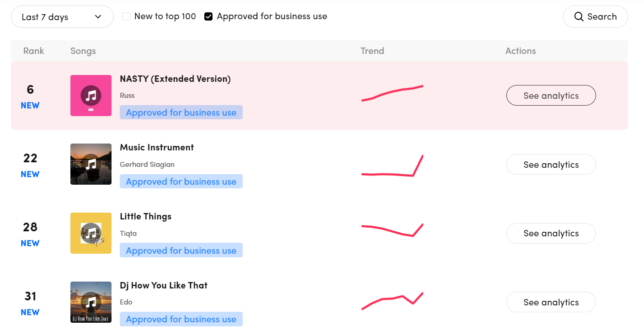The height and width of the screenshot is (336, 644).
Task: Click the NEW badge beside rank 22
Action: click(30, 174)
